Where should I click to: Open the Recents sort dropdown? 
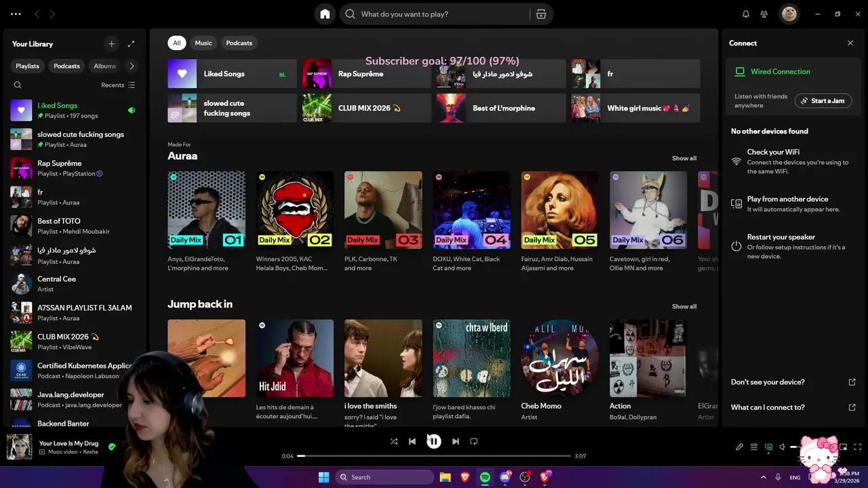point(118,85)
